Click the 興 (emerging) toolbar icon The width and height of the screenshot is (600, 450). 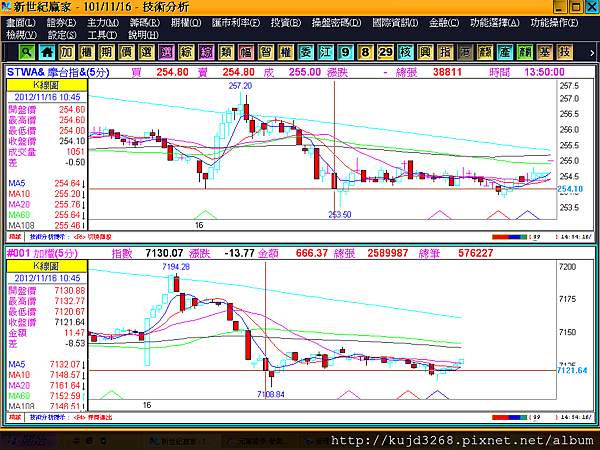click(425, 52)
